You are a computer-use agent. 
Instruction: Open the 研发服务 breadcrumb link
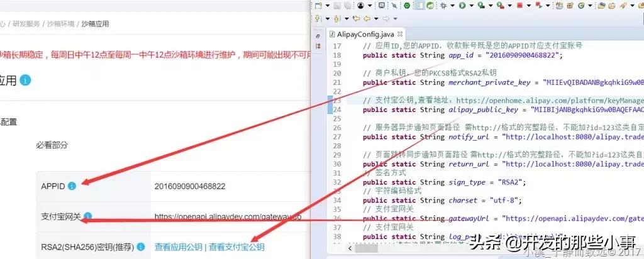coord(26,24)
